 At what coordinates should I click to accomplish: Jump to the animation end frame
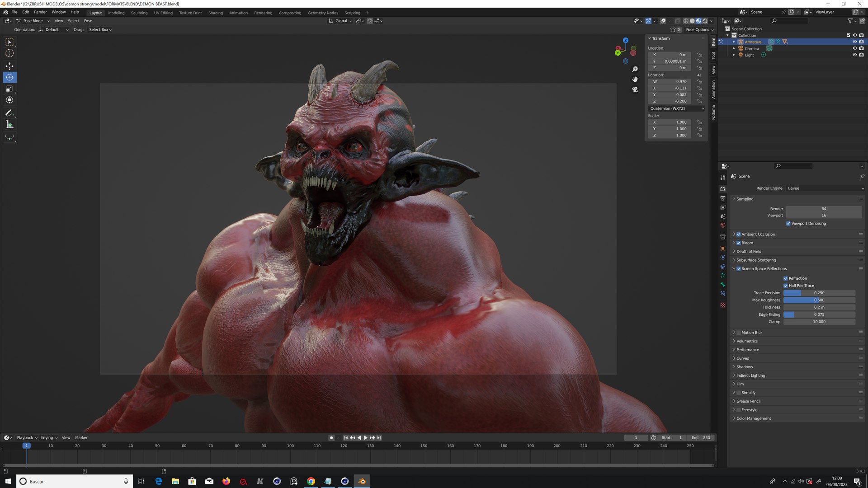tap(379, 437)
